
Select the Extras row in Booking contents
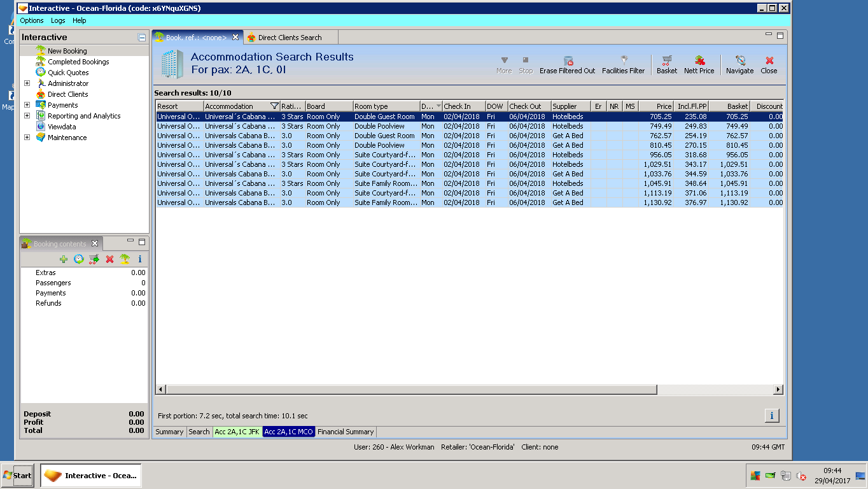tap(84, 273)
